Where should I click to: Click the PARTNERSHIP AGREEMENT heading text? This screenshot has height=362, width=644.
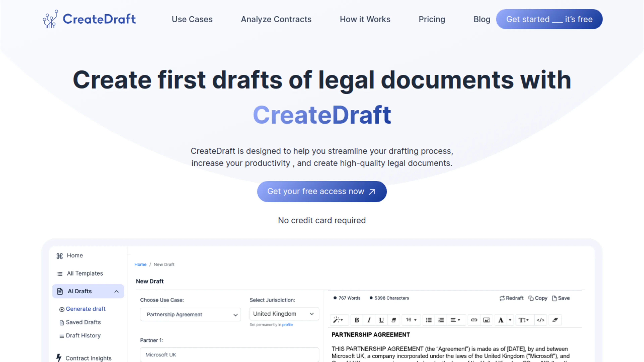[x=370, y=335]
